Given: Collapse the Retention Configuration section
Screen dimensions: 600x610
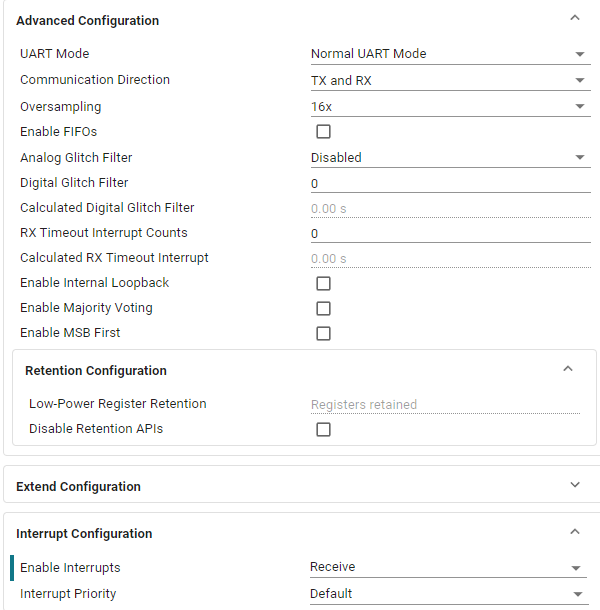Looking at the screenshot, I should 568,369.
